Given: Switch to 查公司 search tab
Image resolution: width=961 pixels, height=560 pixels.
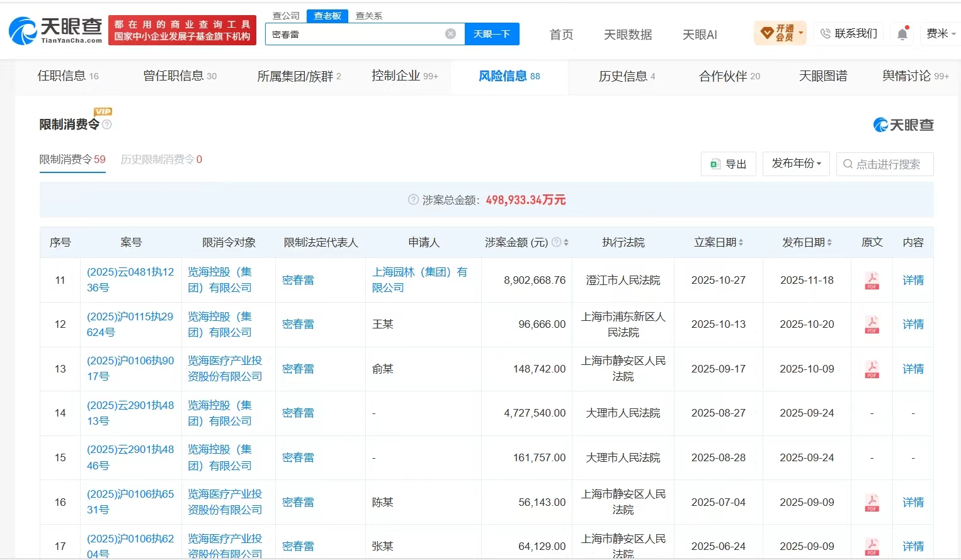Looking at the screenshot, I should pos(286,16).
